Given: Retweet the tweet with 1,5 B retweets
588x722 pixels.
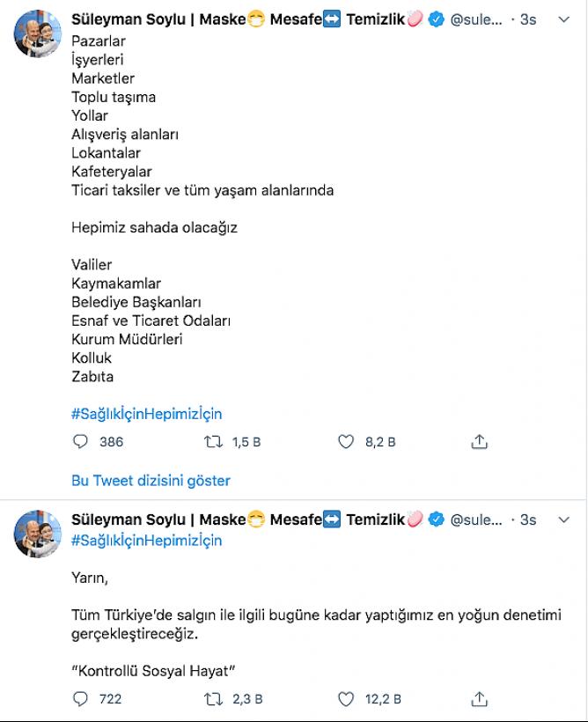Looking at the screenshot, I should tap(213, 442).
